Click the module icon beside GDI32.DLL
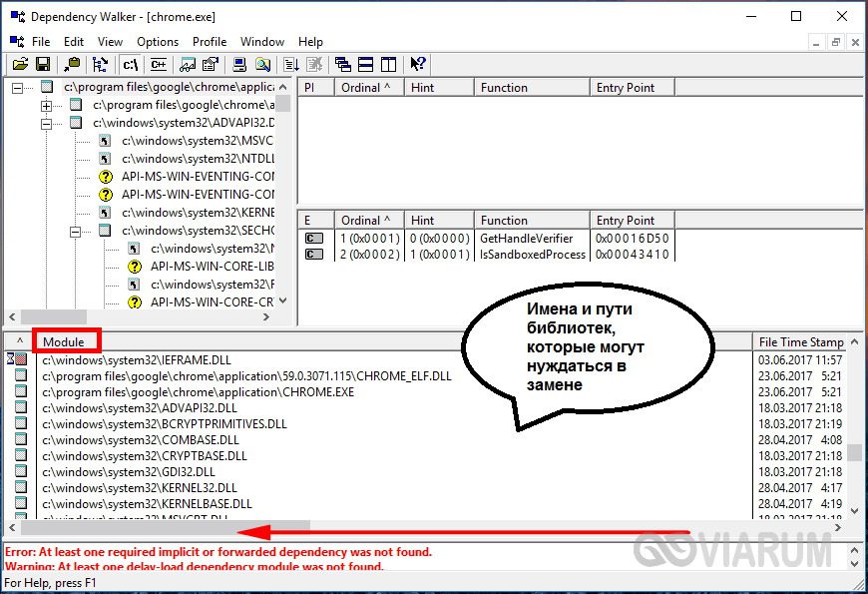This screenshot has height=594, width=868. point(21,471)
